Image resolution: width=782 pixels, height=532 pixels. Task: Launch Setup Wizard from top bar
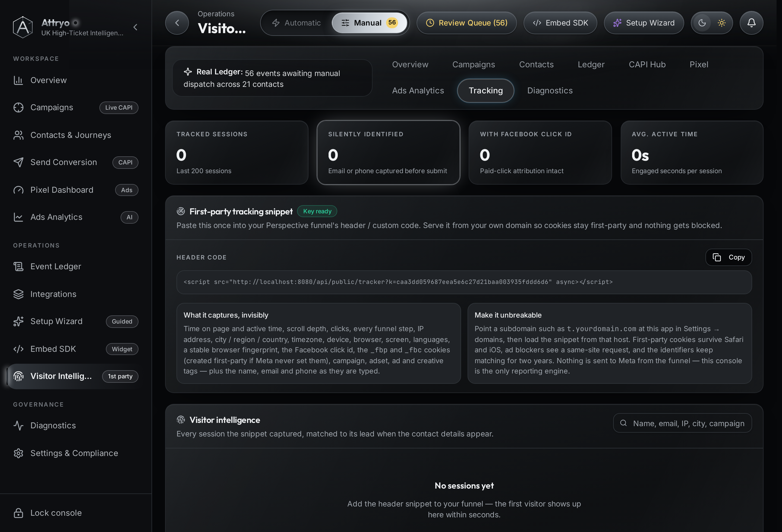644,23
